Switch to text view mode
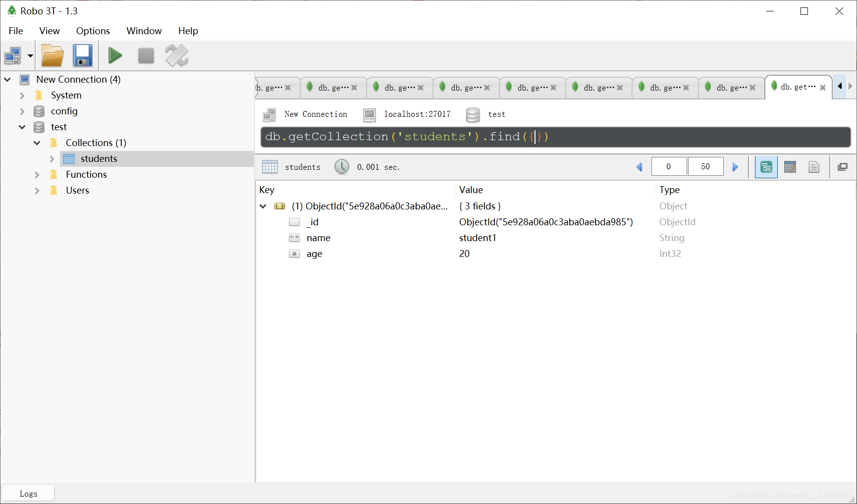Viewport: 857px width, 504px height. coord(814,167)
